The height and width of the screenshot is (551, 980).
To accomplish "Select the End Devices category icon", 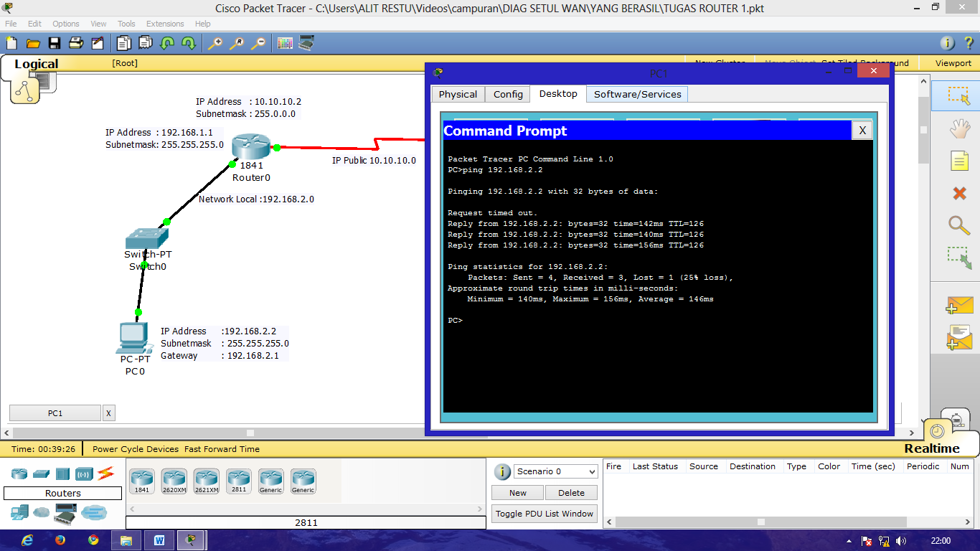I will tap(19, 512).
